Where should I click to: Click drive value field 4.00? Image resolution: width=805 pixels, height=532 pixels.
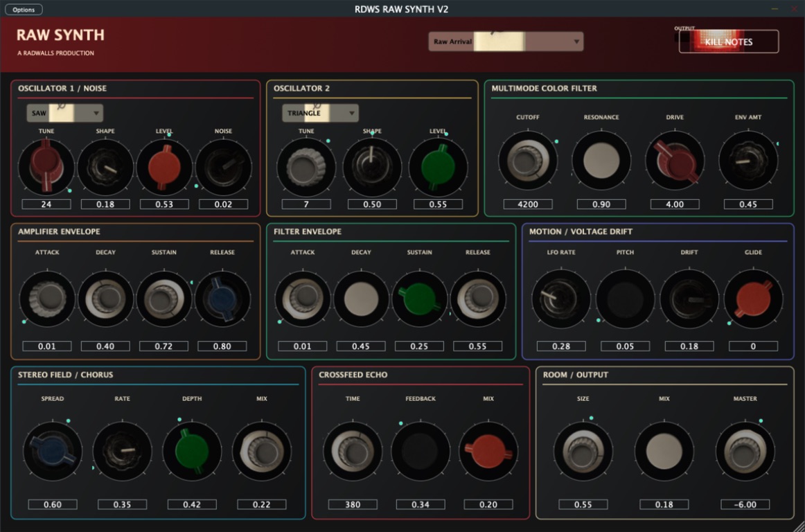coord(675,204)
